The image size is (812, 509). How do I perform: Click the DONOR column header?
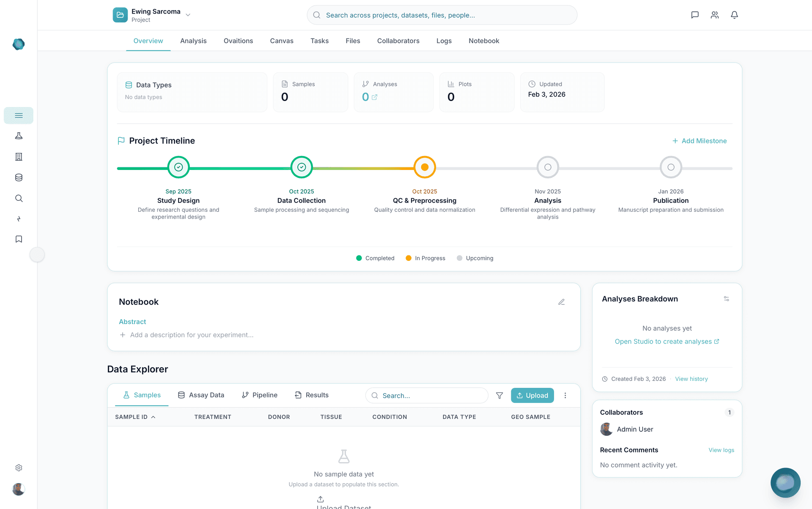coord(279,417)
